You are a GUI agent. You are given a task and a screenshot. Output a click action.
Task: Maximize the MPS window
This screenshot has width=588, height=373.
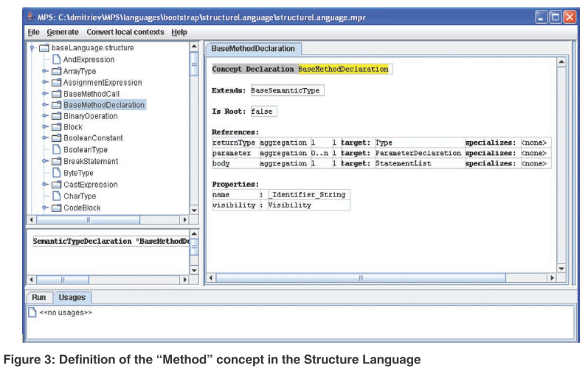[556, 17]
